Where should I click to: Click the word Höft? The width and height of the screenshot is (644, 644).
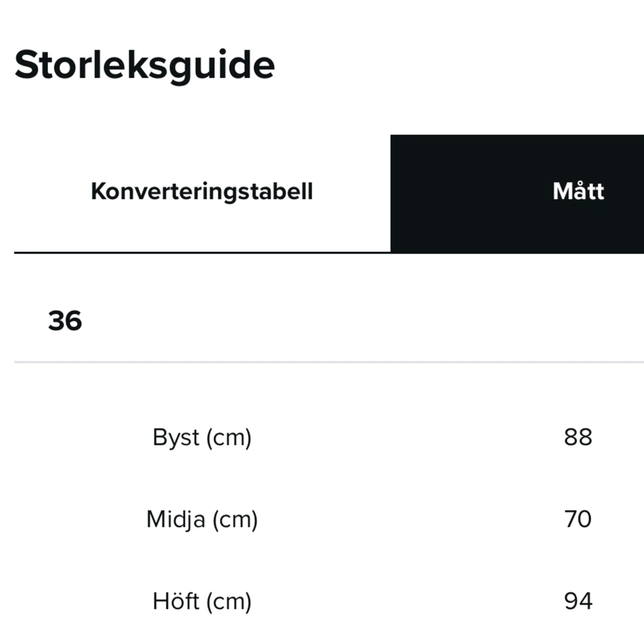(x=176, y=602)
